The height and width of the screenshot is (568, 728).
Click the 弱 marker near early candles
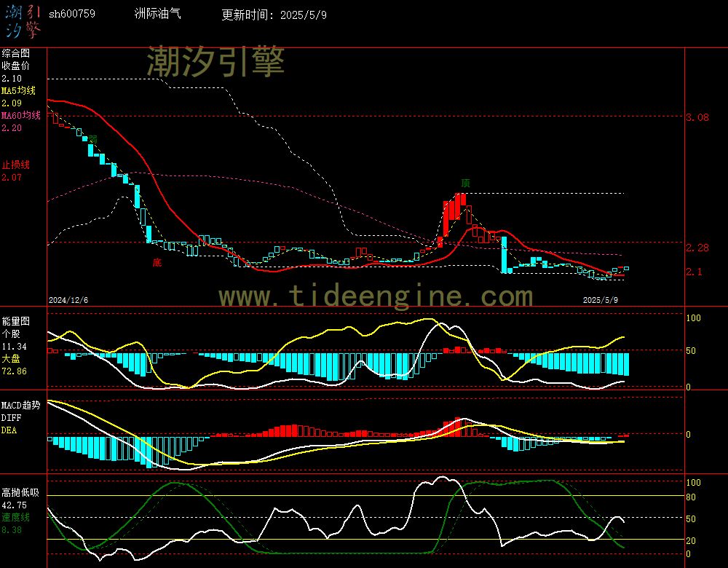(x=93, y=139)
